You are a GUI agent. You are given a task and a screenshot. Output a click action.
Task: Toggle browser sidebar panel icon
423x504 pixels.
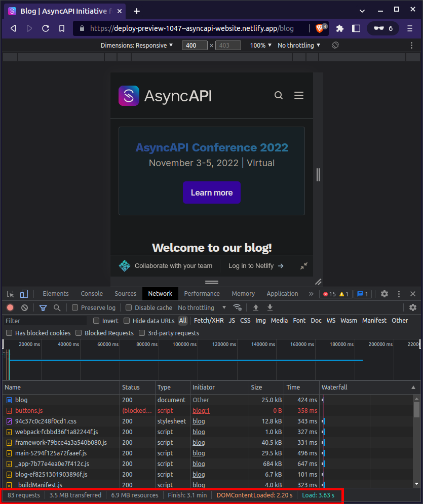point(356,28)
